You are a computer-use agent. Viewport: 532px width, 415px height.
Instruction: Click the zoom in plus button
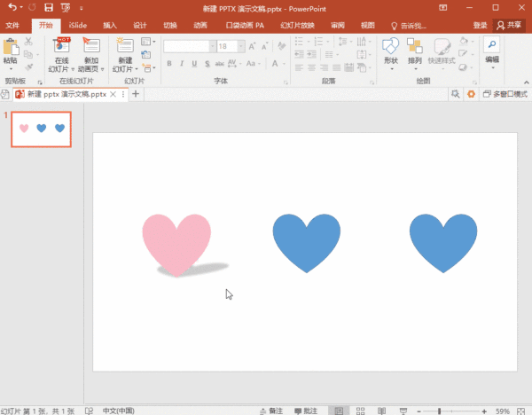pos(484,411)
